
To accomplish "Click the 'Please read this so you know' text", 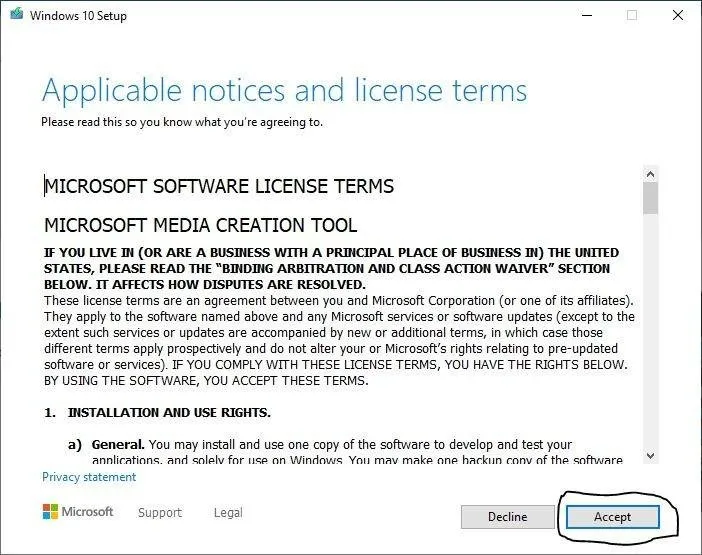I will pyautogui.click(x=182, y=122).
